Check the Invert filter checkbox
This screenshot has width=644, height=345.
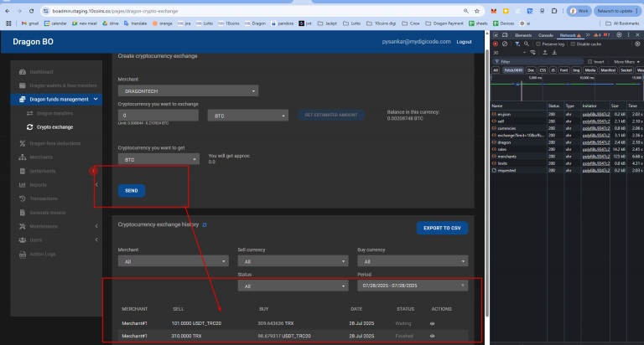click(590, 61)
